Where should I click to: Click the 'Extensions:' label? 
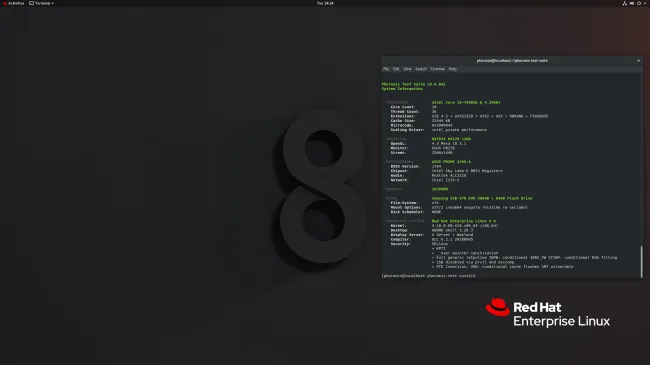coord(403,116)
